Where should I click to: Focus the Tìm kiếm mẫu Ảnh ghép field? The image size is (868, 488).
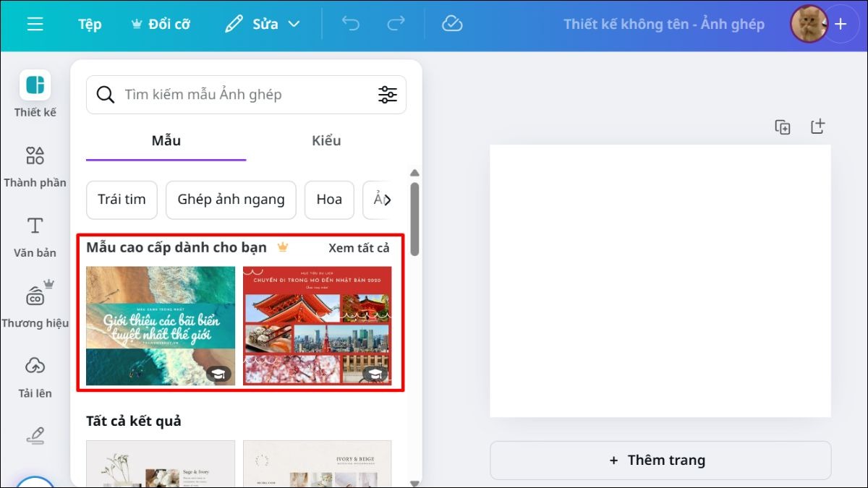click(246, 95)
